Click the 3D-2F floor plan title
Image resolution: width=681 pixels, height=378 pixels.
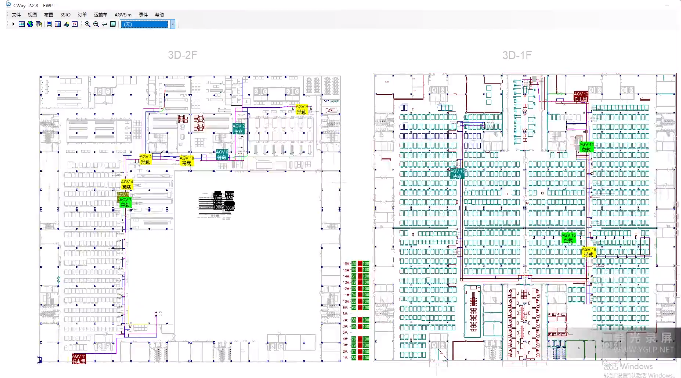coord(182,55)
